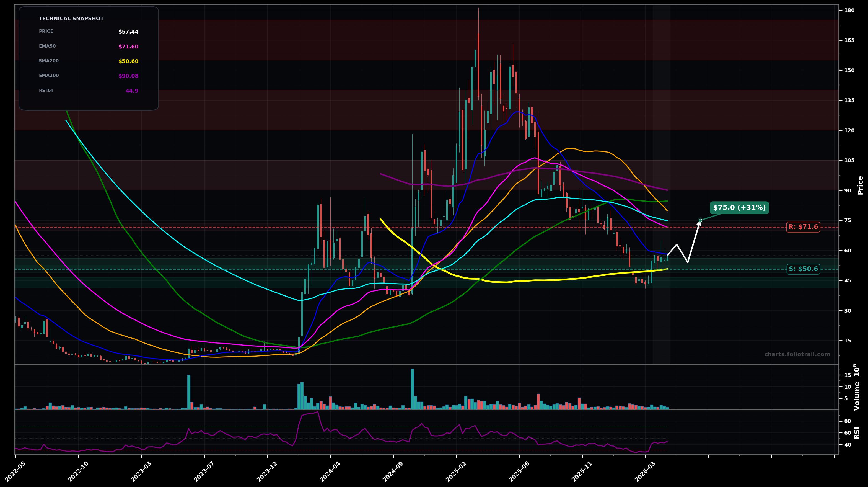
Task: Click the 120 price axis tick
Action: coord(849,130)
